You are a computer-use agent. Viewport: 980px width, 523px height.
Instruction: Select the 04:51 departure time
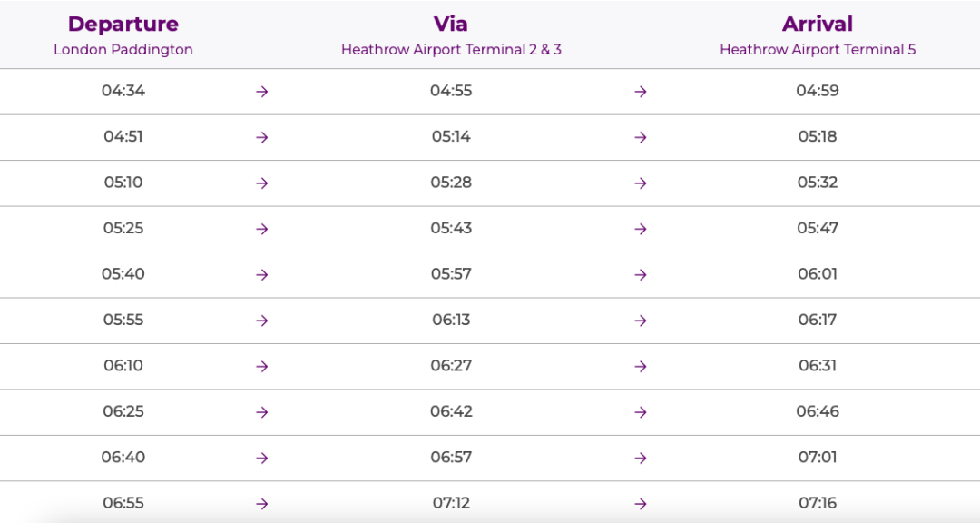pos(123,136)
